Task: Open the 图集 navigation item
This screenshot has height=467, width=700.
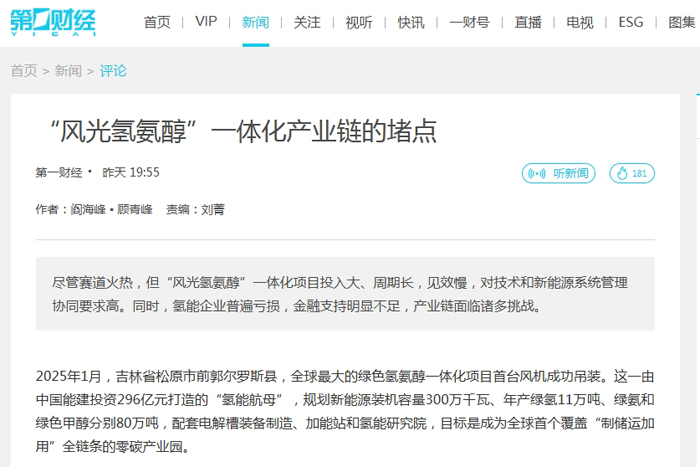Action: pyautogui.click(x=682, y=22)
